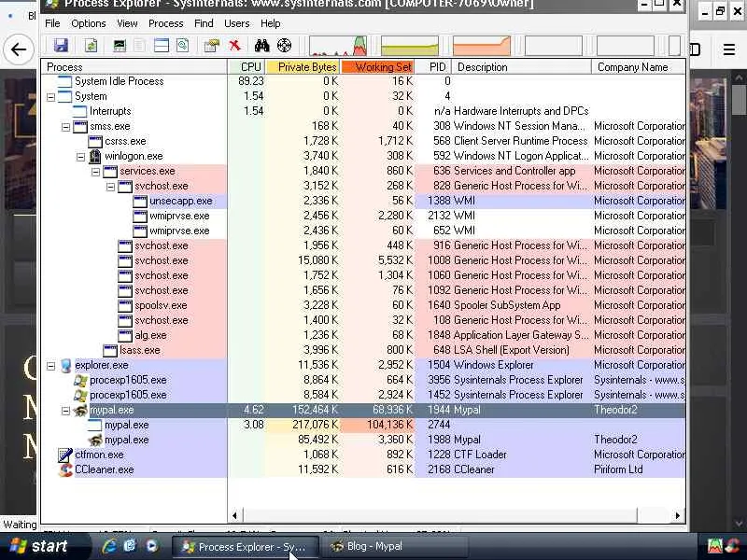The height and width of the screenshot is (560, 747).
Task: Click the lsass.exe process icon
Action: pos(110,351)
